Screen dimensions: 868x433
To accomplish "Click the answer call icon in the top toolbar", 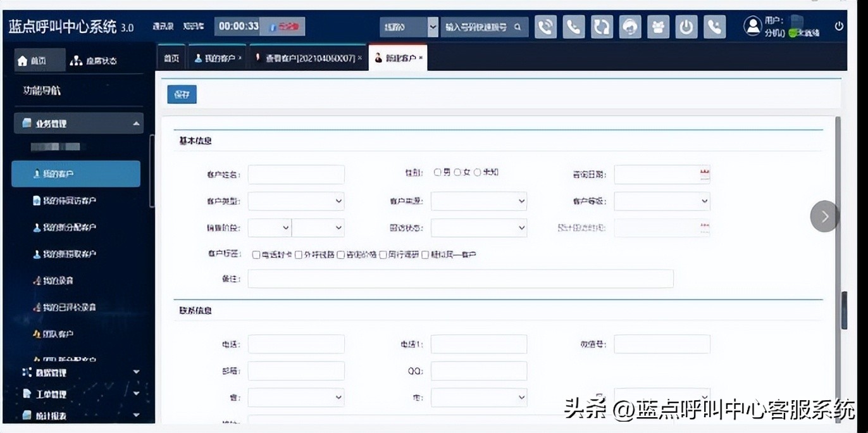I will click(x=545, y=27).
